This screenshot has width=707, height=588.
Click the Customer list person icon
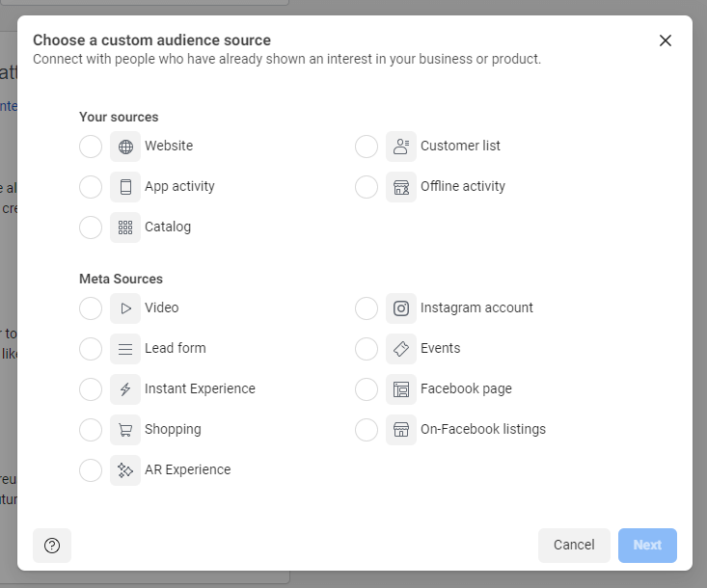pos(401,147)
